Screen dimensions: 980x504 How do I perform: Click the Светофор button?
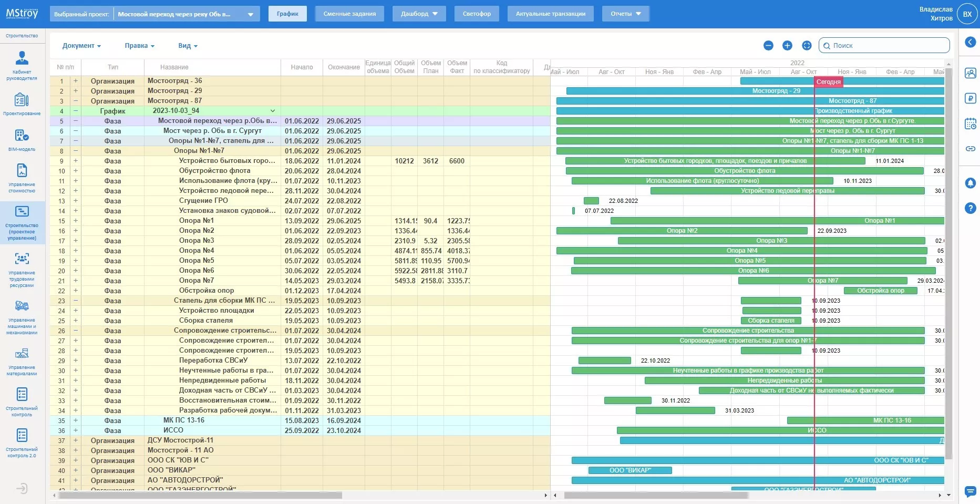477,14
